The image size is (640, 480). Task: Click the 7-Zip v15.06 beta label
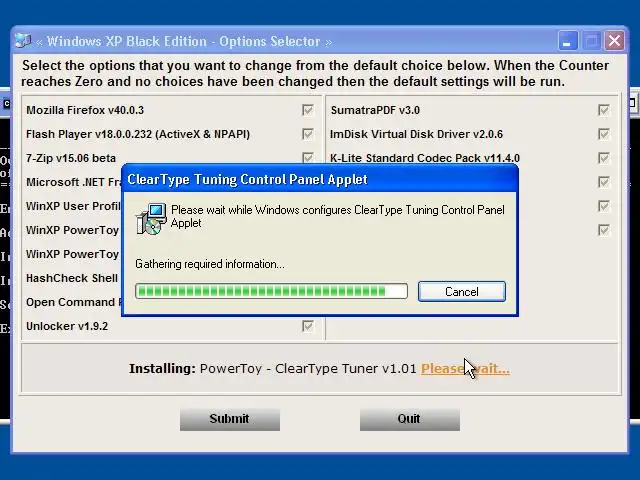click(x=71, y=158)
